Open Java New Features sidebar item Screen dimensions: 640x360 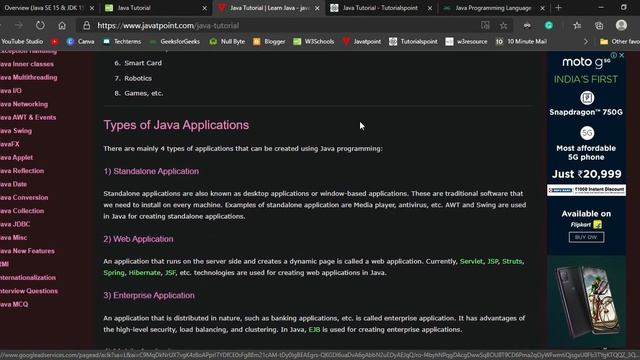click(27, 251)
